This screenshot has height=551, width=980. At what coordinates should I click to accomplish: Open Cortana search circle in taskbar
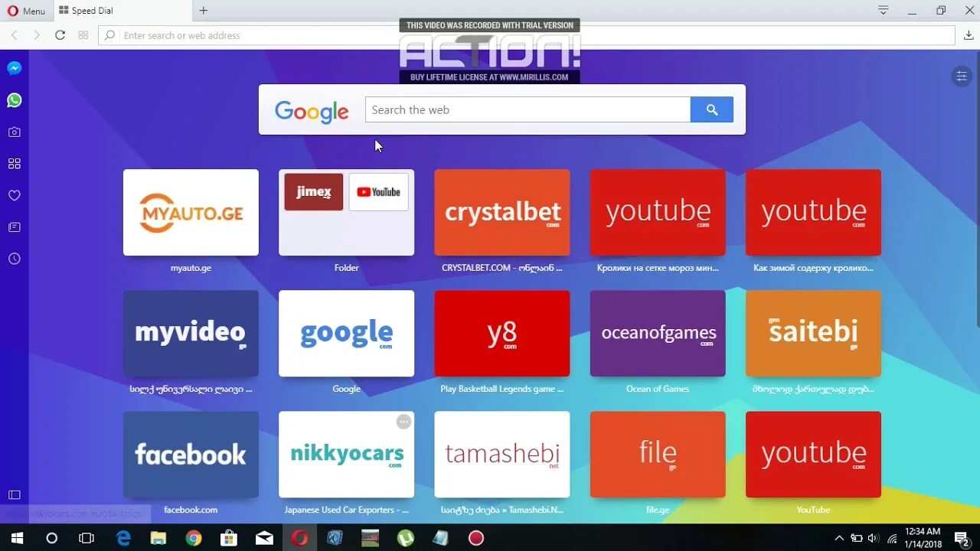[51, 538]
